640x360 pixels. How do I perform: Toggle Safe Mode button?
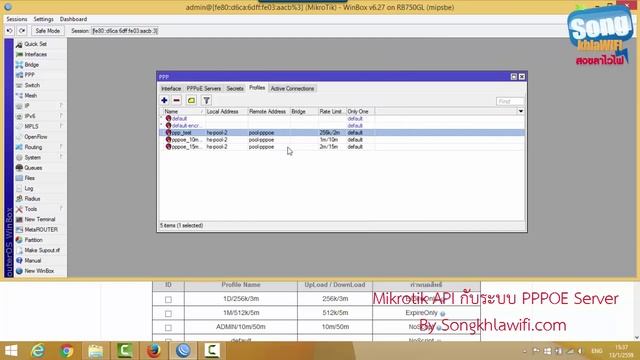coord(47,31)
